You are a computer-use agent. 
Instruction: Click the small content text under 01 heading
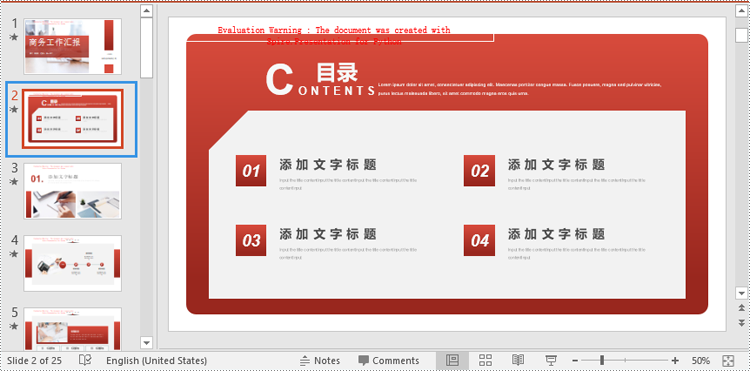(x=348, y=184)
